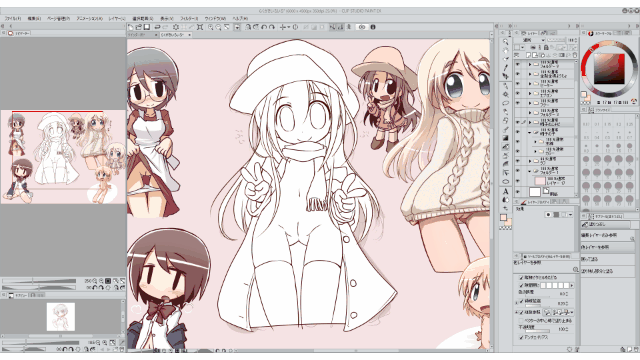Open the 複数参照 reference options dropdown

tap(572, 312)
